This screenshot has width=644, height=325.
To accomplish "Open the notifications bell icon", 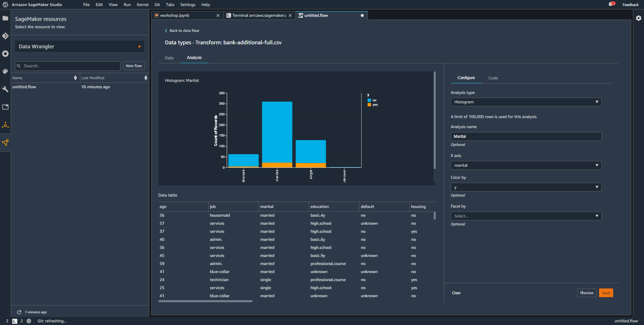I will click(611, 4).
